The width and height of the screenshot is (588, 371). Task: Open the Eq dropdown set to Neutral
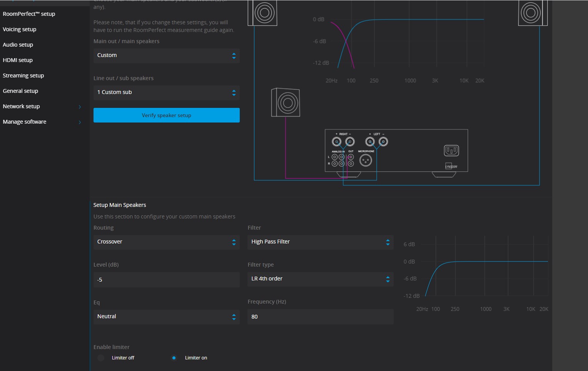tap(166, 317)
